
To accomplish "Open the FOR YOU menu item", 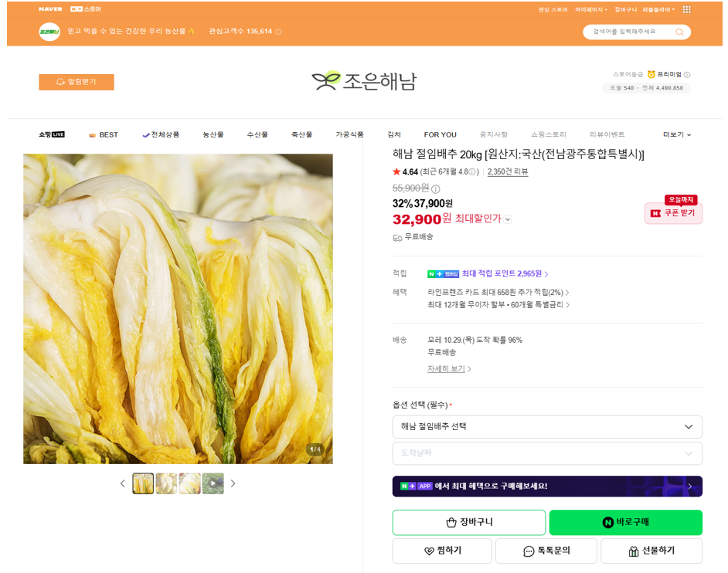I will [441, 134].
